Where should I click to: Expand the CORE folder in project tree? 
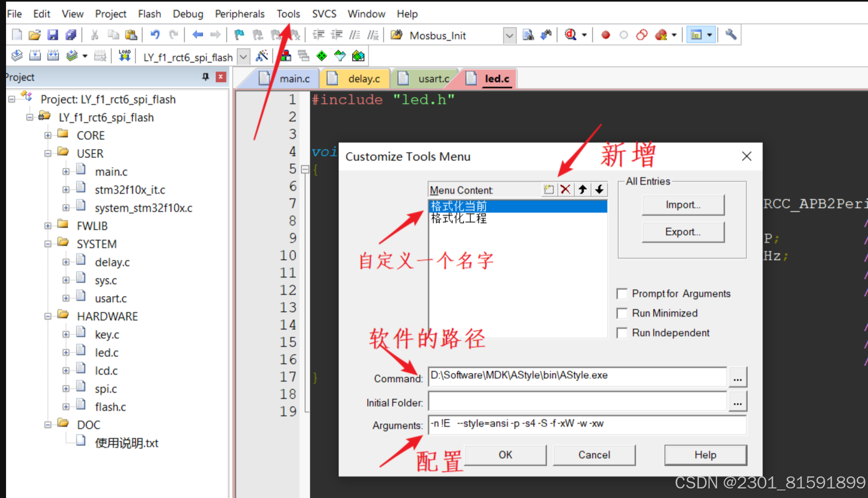pyautogui.click(x=48, y=135)
